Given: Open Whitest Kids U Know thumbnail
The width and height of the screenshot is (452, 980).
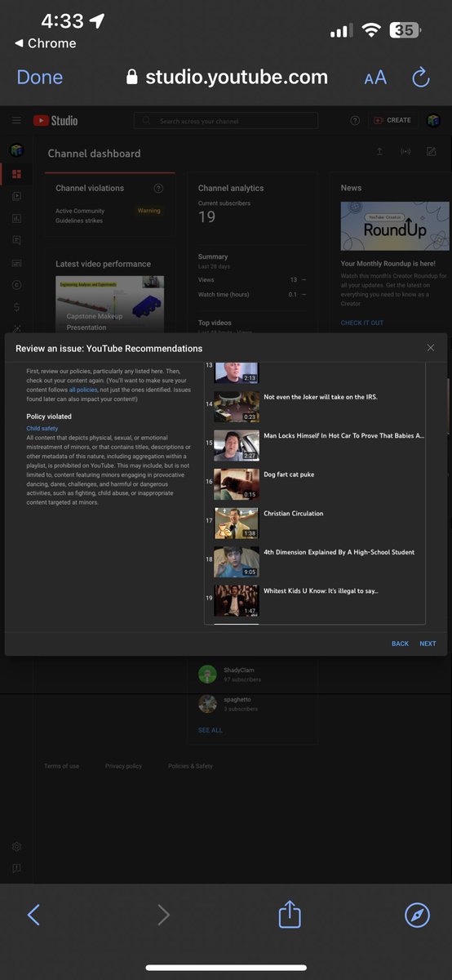Looking at the screenshot, I should point(237,600).
